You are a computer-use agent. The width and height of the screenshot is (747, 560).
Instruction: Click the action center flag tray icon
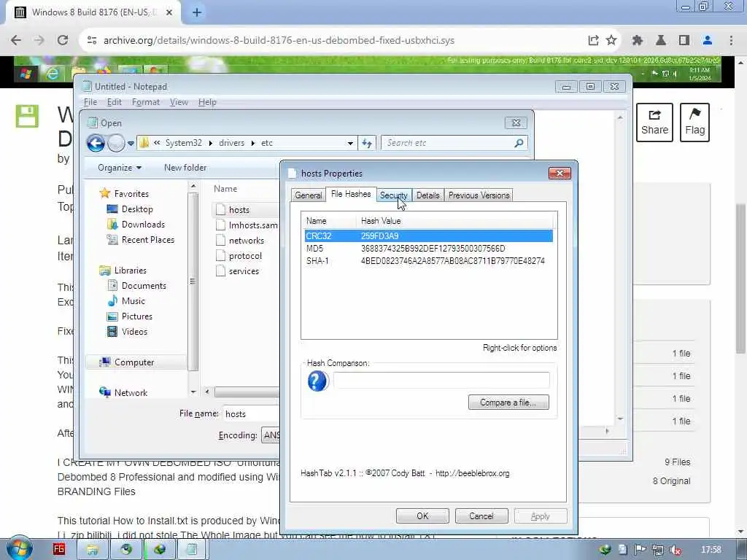tap(640, 550)
